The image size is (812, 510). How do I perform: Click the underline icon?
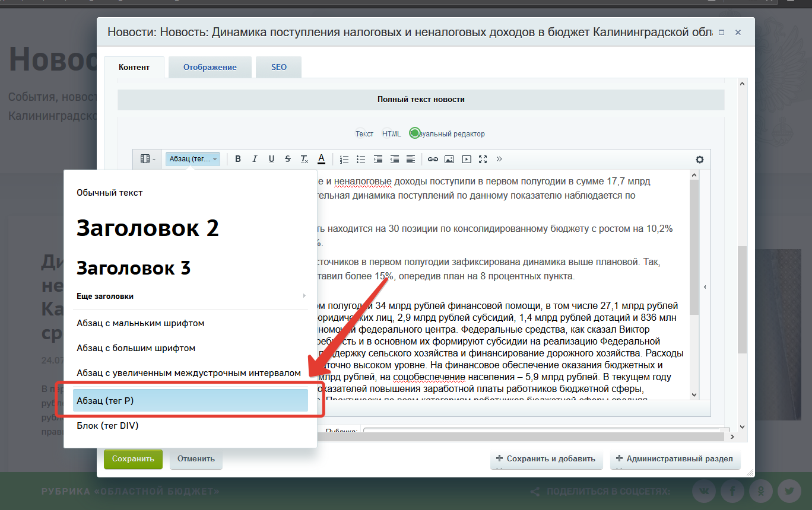click(271, 159)
